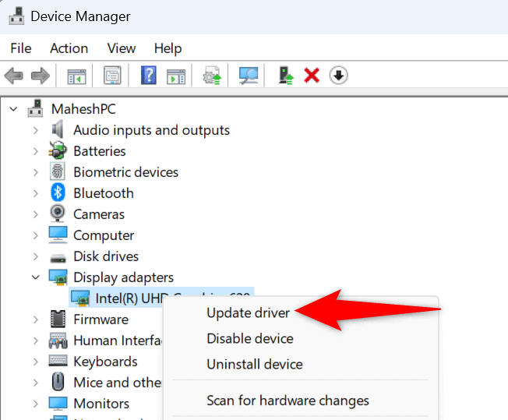Screen dimensions: 508x420
Task: Select the Keyboards label
Action: 105,362
